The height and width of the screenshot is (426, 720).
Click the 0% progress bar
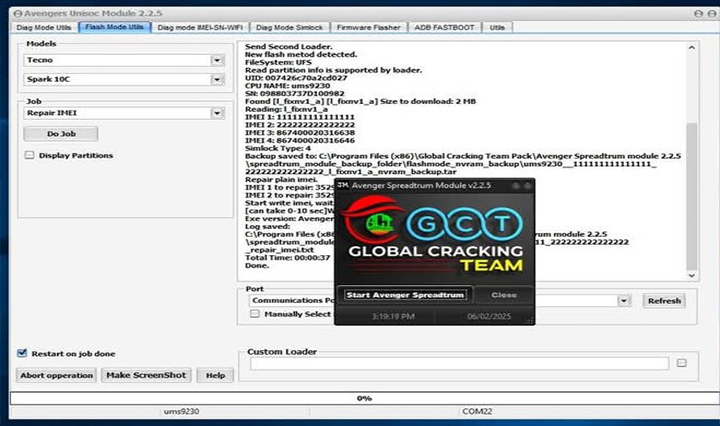[x=364, y=398]
